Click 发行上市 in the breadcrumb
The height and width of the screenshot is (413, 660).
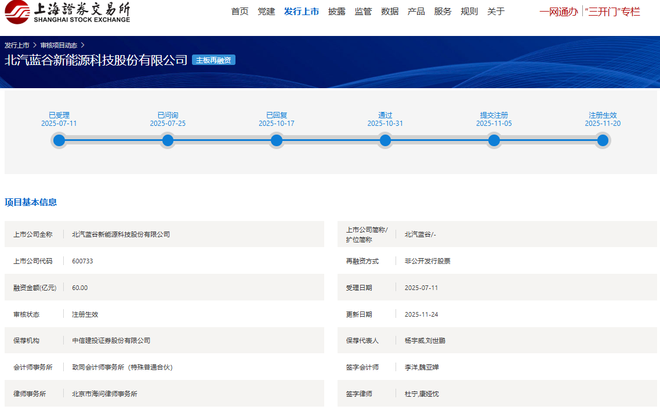click(x=18, y=46)
